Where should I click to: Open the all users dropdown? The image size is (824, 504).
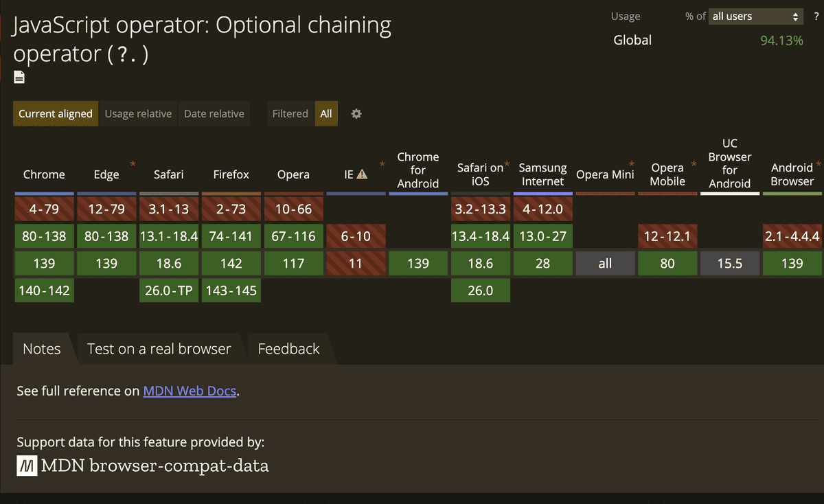[x=757, y=16]
